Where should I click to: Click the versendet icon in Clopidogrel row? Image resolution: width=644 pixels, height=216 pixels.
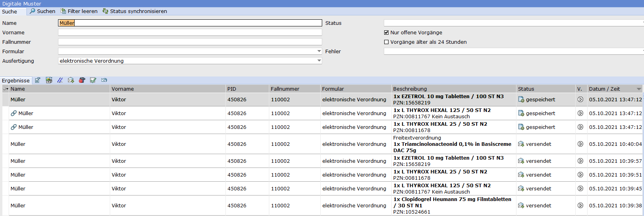coord(521,205)
